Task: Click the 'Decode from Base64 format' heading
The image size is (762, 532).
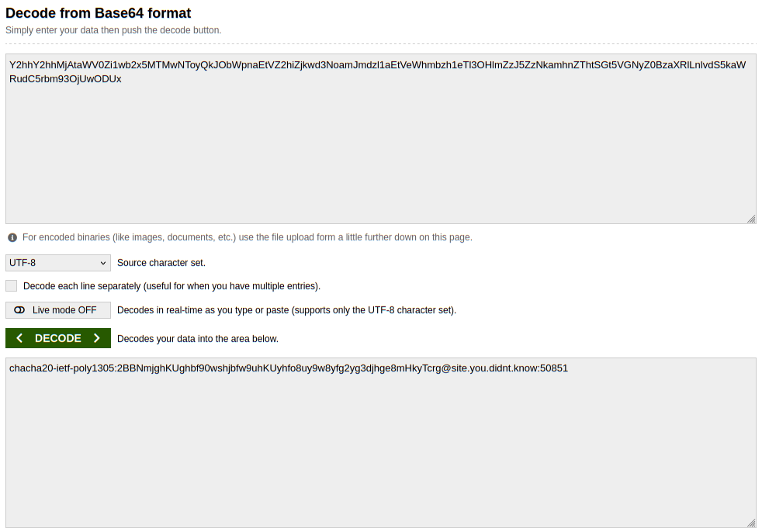Action: pyautogui.click(x=99, y=13)
